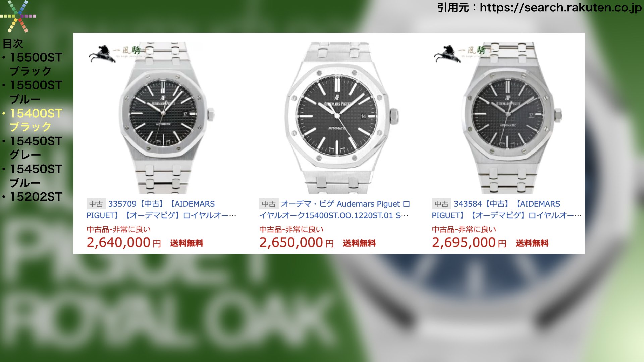
Task: Open listing titled 335709 AIDEMARS PIGUET
Action: point(162,209)
